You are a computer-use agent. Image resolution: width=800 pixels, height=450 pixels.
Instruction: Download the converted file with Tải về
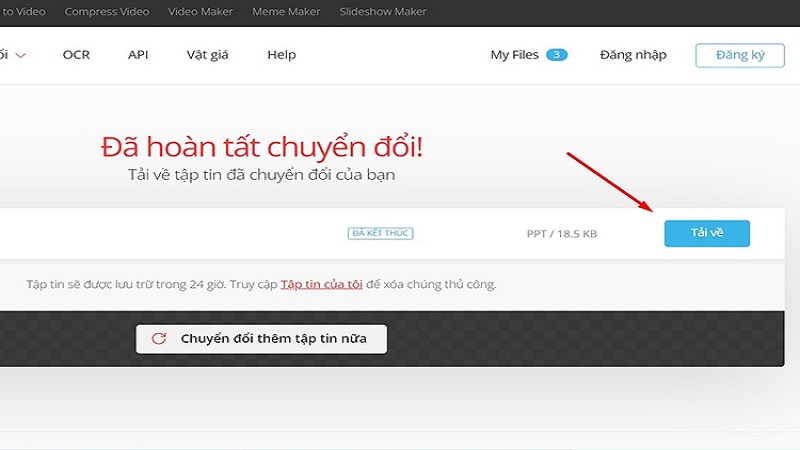(x=706, y=233)
